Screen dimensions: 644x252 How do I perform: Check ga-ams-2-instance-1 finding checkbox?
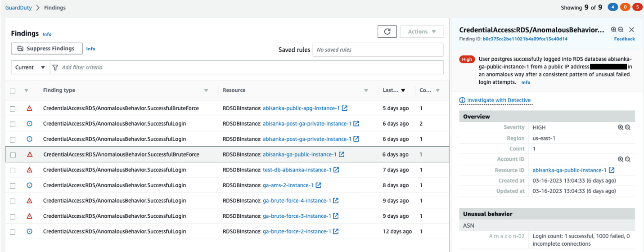(13, 186)
